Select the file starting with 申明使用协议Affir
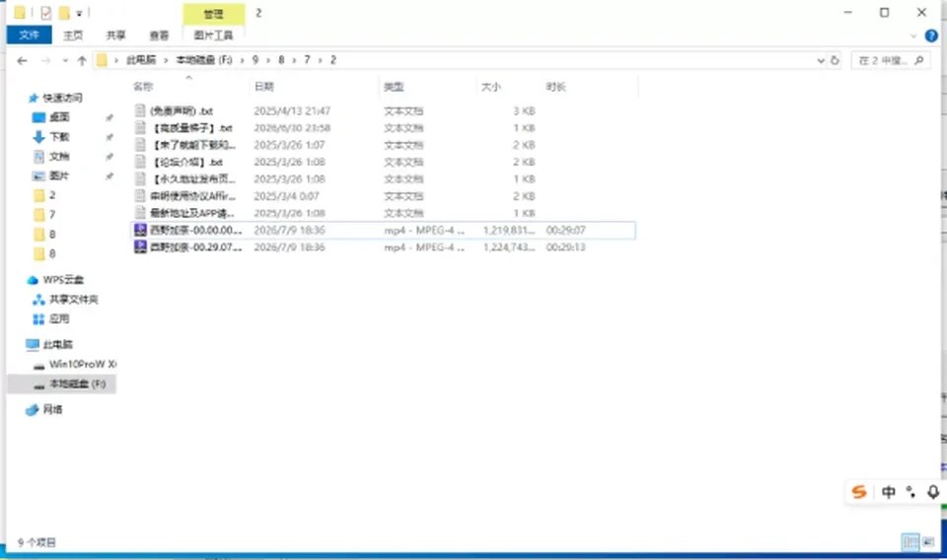 pyautogui.click(x=192, y=196)
